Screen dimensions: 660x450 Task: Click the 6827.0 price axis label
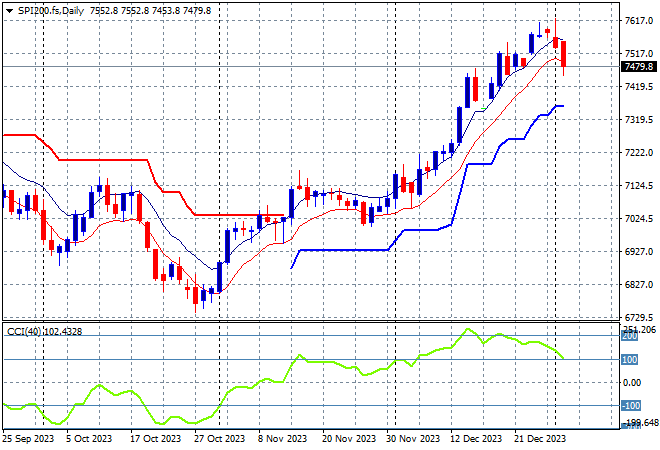pyautogui.click(x=637, y=285)
